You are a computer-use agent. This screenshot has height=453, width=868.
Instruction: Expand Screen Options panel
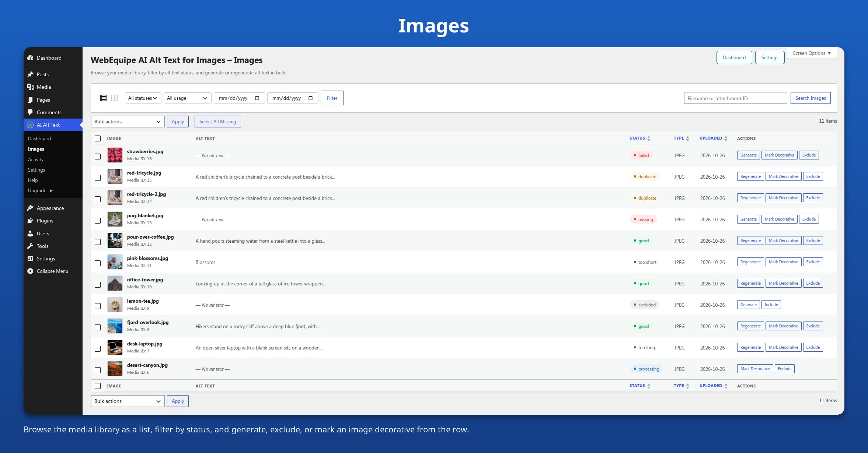pyautogui.click(x=812, y=53)
